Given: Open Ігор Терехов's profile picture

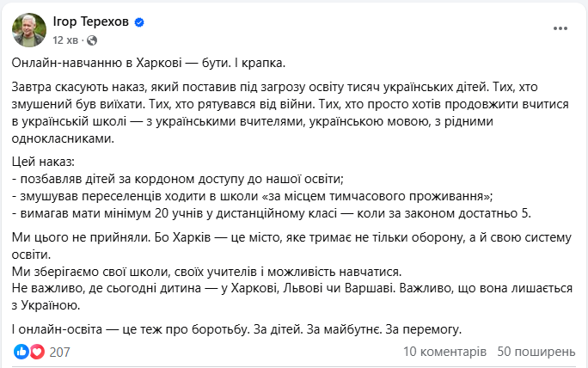Looking at the screenshot, I should 28,30.
